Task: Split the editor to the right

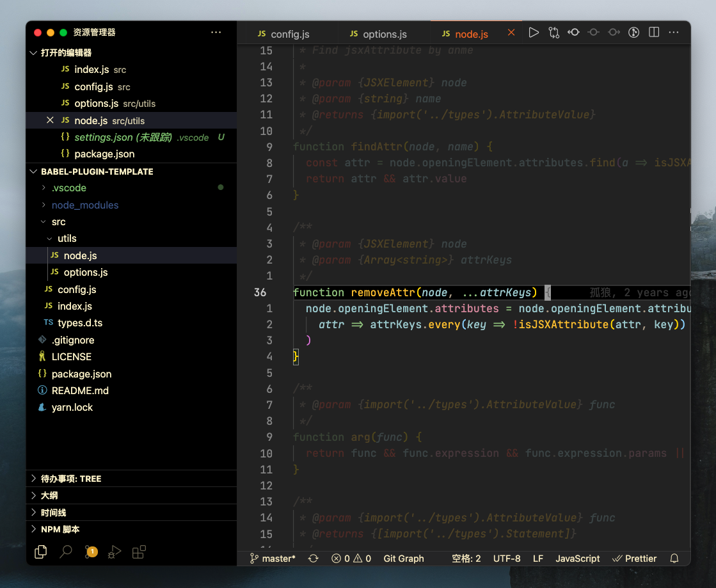Action: click(x=654, y=32)
